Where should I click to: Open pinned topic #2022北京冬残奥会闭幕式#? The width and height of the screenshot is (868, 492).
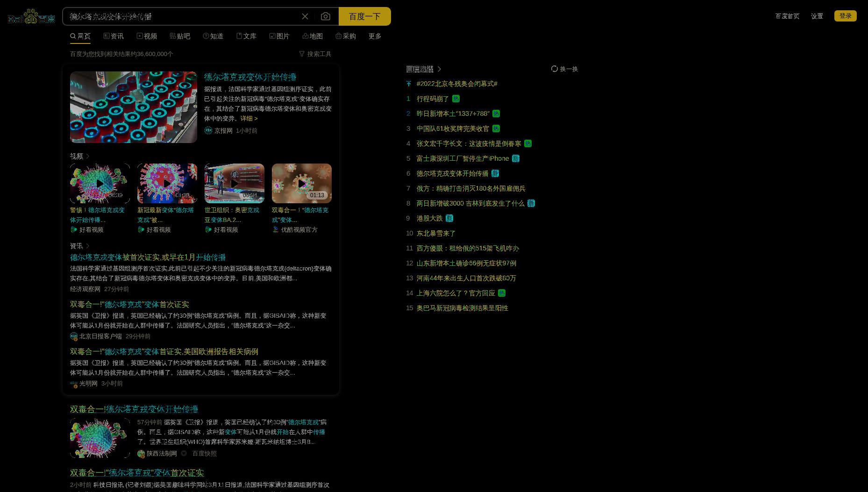point(457,84)
